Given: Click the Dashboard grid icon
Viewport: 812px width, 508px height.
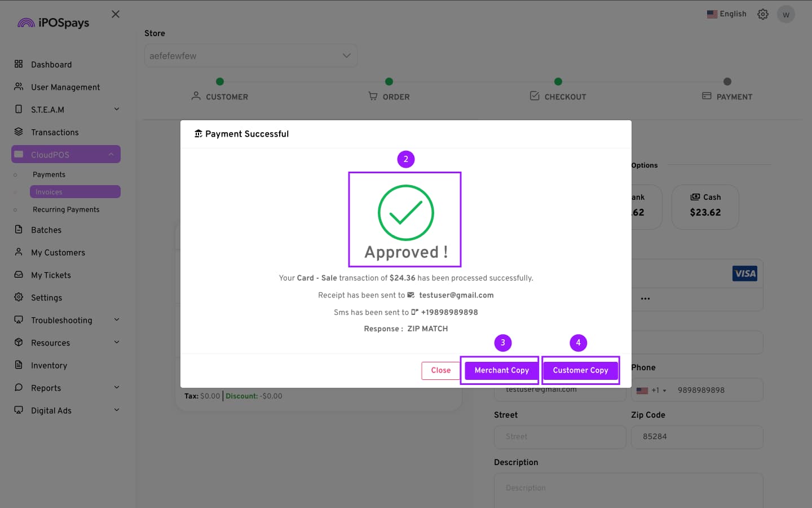Looking at the screenshot, I should (x=19, y=64).
